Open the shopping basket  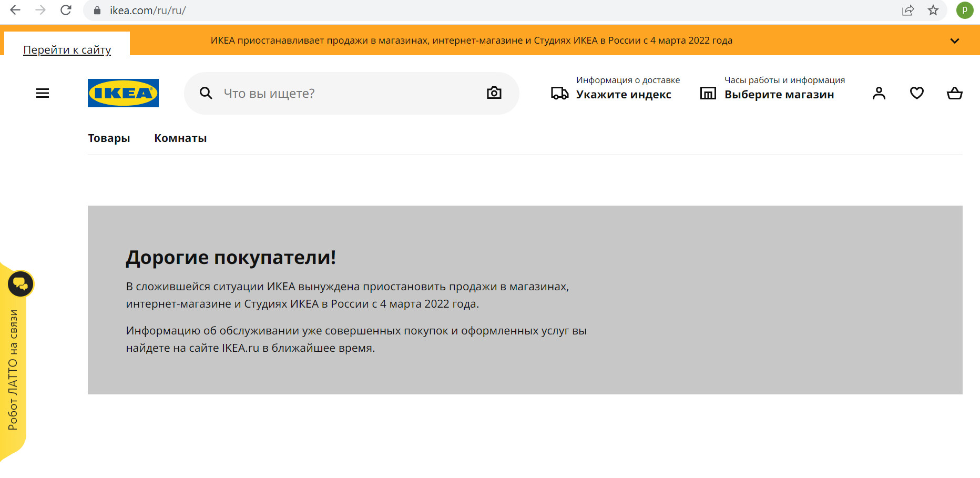(x=955, y=93)
